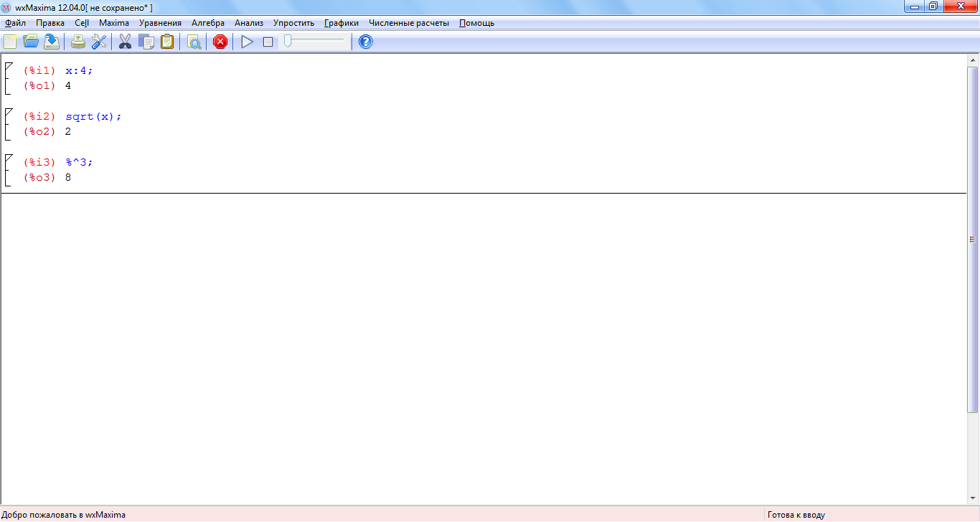Interrupt the calculation with the red stop icon
This screenshot has height=522, width=980.
(x=220, y=42)
